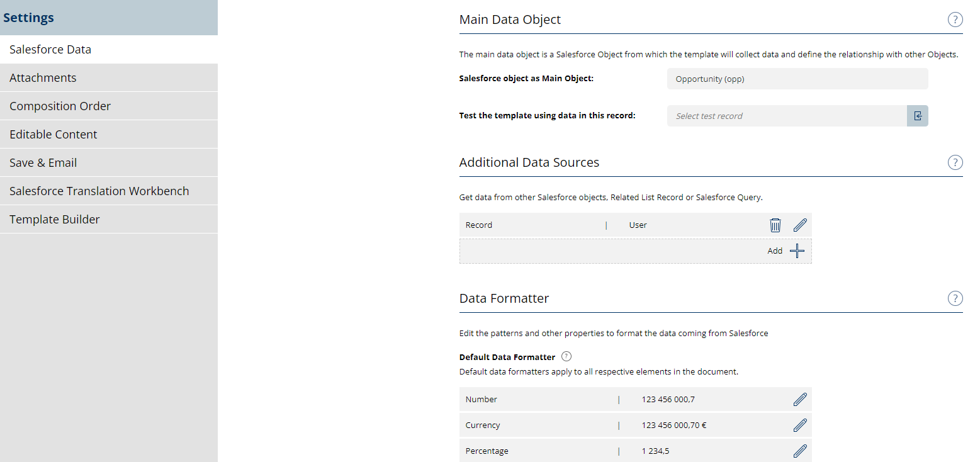Click the plus icon to add data source

[x=797, y=251]
